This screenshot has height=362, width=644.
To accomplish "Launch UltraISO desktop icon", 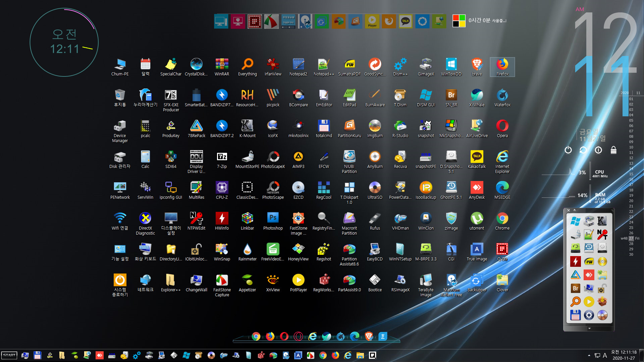I will (375, 190).
